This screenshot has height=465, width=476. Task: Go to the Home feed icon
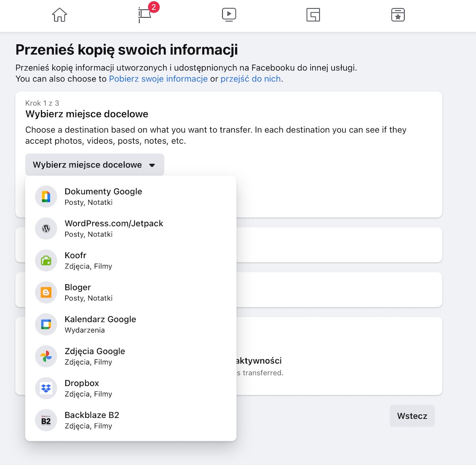pyautogui.click(x=59, y=15)
